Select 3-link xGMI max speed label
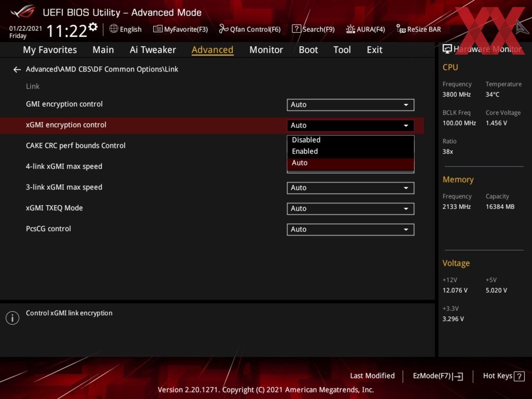This screenshot has width=532, height=399. tap(64, 187)
